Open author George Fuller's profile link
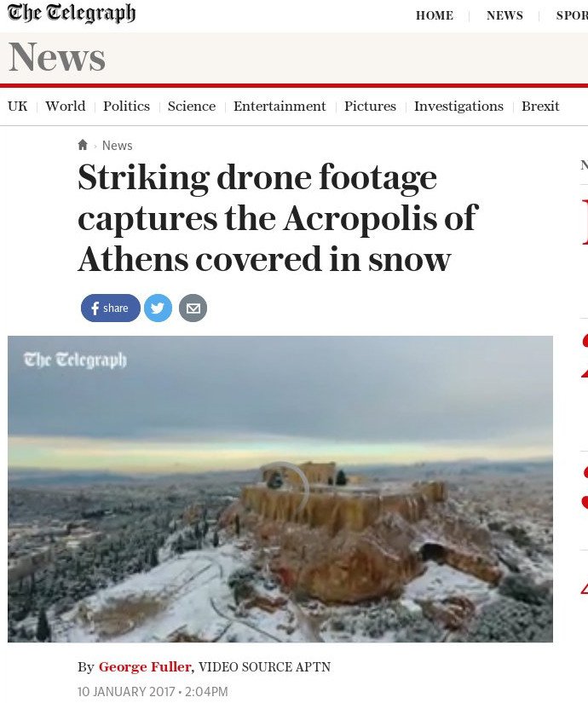Screen dimensions: 588x703 coord(145,666)
